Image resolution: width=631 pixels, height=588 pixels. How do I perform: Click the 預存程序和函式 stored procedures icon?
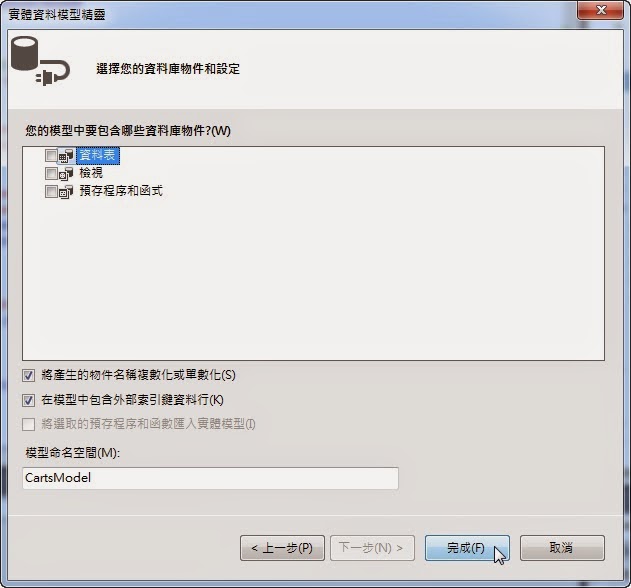pyautogui.click(x=66, y=192)
